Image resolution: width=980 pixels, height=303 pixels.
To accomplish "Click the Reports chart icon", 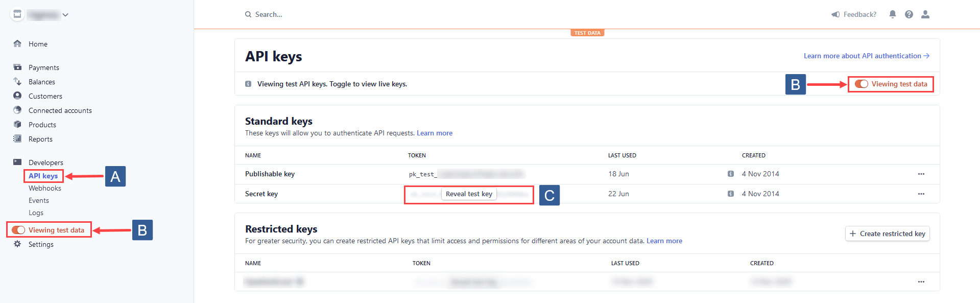I will coord(17,138).
